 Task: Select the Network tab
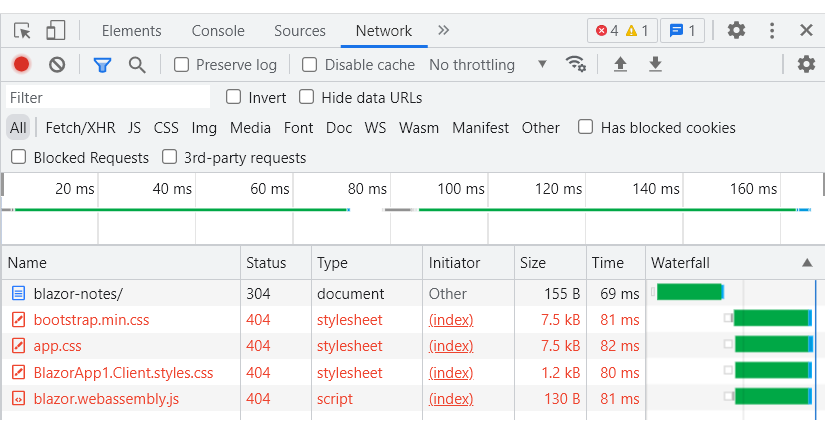coord(384,31)
